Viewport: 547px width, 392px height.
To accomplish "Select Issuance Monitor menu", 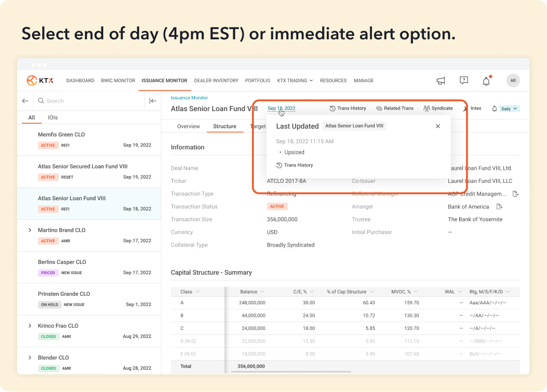I will pos(164,80).
